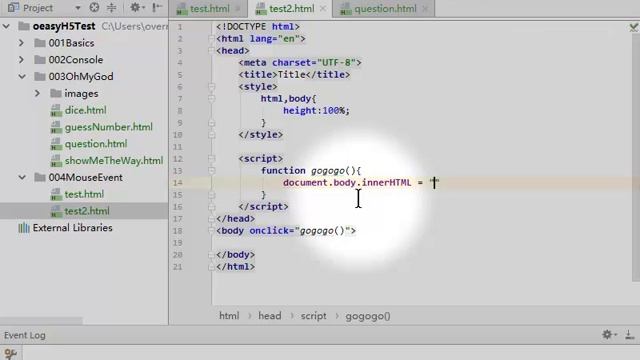Click the meta charset text on line 4
Viewport: 640px width, 360px height.
pos(300,62)
